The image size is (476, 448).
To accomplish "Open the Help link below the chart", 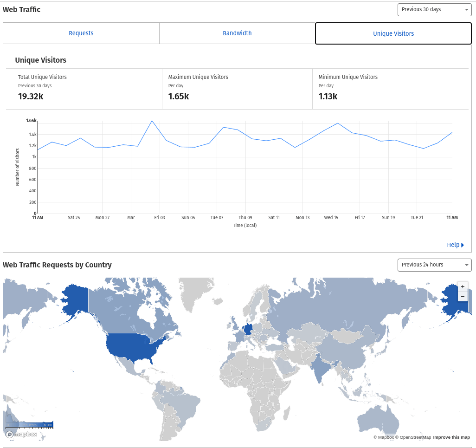I will coord(453,245).
